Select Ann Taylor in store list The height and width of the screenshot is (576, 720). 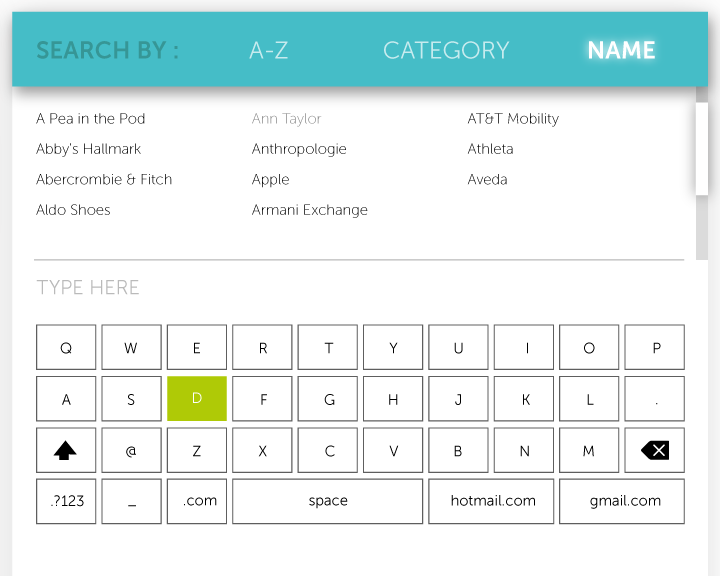tap(287, 119)
